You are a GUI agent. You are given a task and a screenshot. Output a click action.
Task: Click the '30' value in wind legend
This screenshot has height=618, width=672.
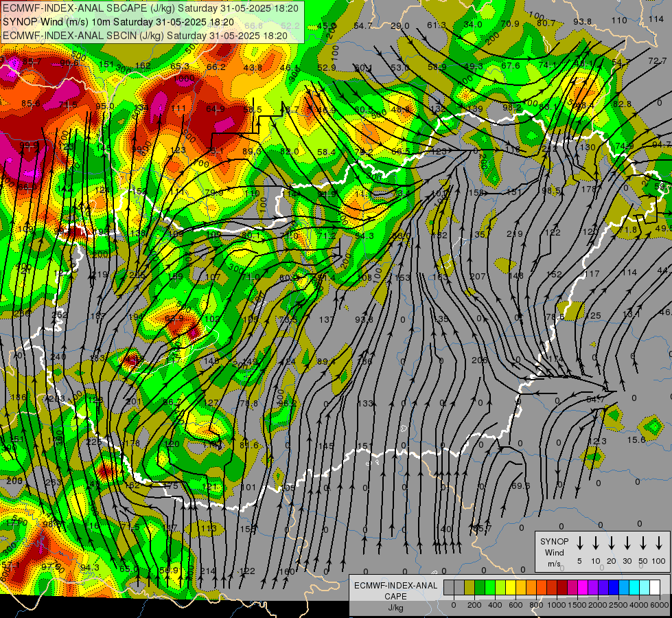point(627,561)
